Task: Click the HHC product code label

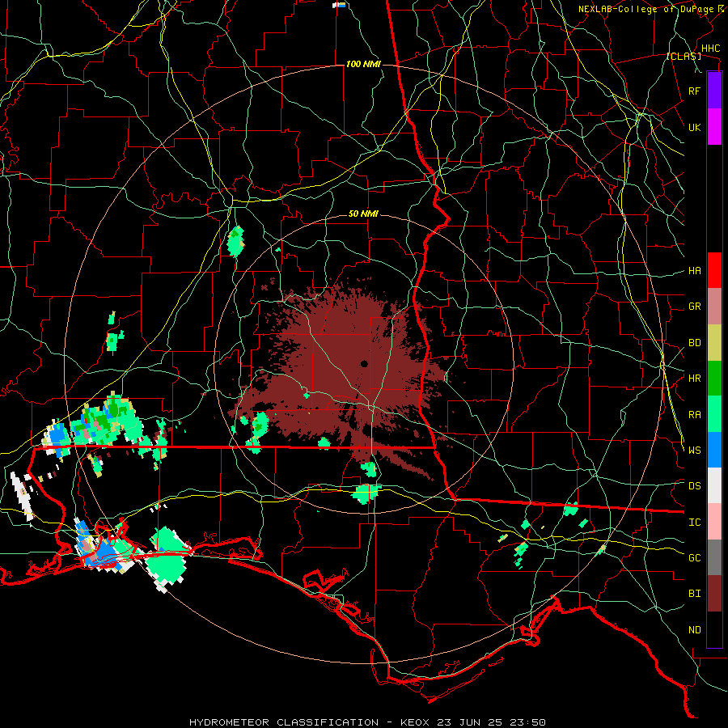Action: pos(710,49)
